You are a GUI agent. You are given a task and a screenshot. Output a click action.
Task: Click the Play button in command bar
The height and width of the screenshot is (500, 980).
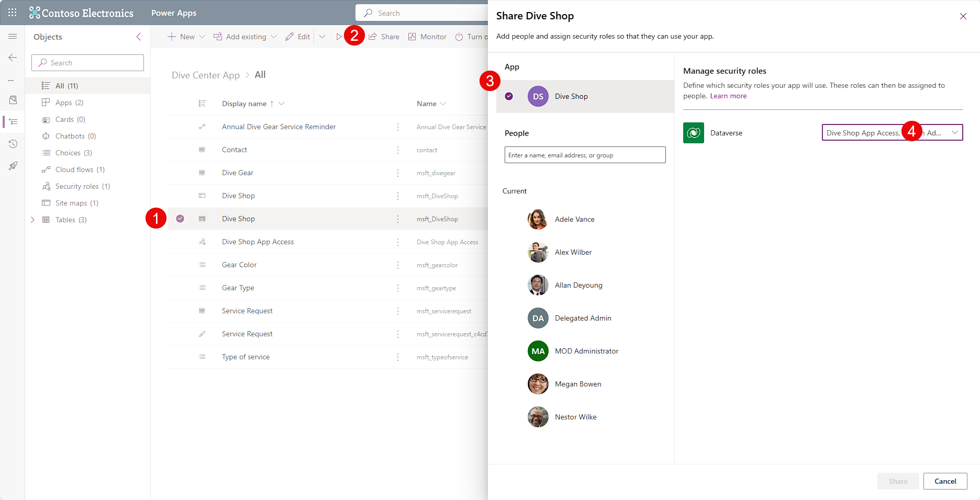(x=339, y=37)
